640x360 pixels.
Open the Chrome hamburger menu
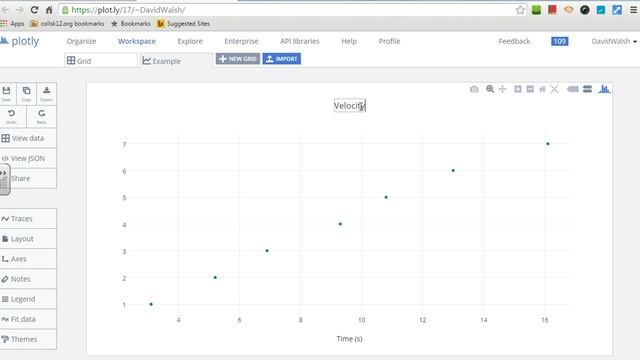[x=633, y=10]
